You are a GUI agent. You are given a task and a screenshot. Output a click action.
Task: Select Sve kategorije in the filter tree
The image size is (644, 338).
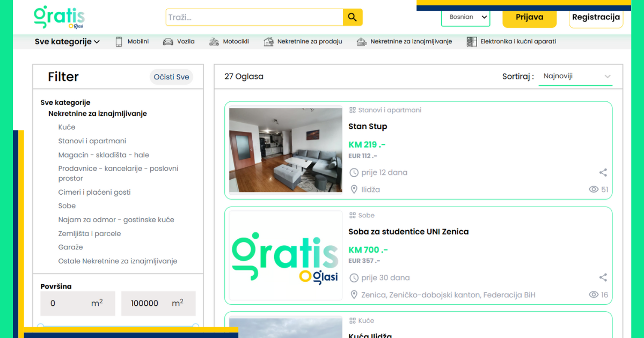coord(65,102)
